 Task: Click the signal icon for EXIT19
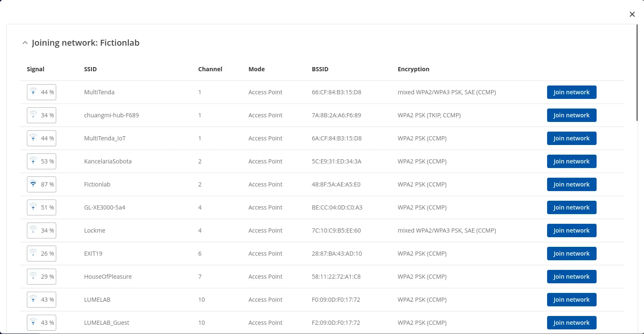[x=34, y=254]
